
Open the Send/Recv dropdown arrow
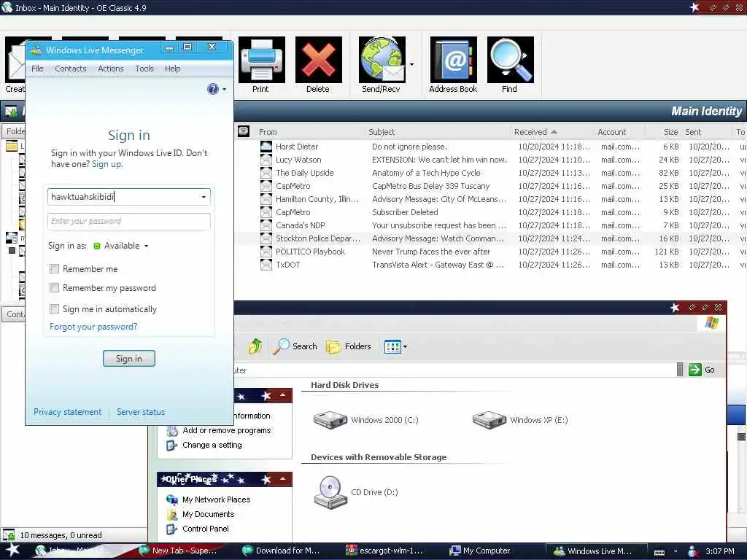point(411,64)
